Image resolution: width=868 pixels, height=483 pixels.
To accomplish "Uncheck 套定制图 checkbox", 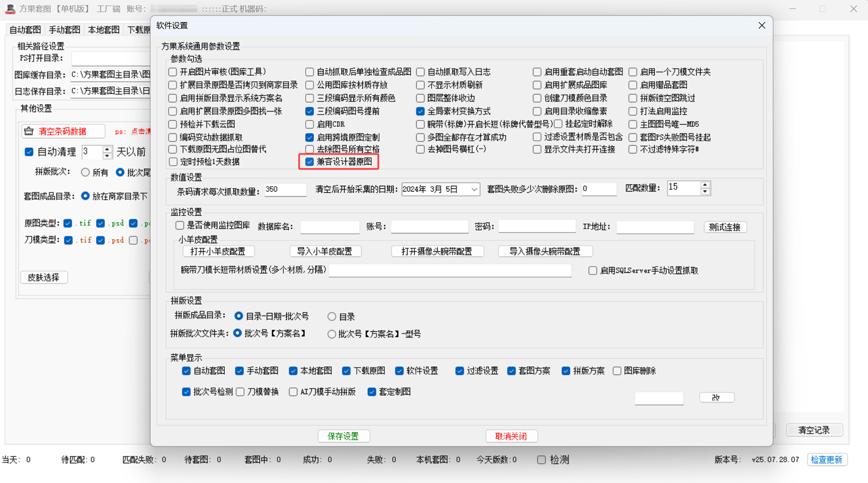I will click(x=372, y=392).
